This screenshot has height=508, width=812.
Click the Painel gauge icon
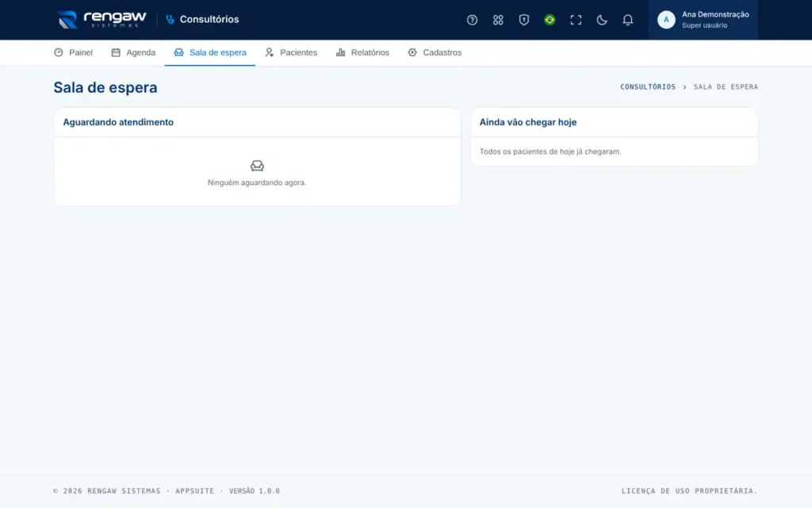tap(59, 52)
